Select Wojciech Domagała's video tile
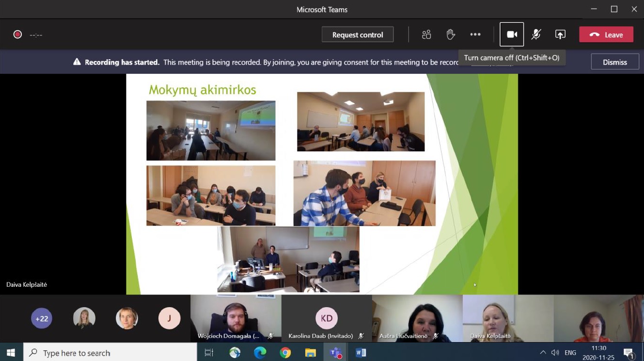The image size is (644, 361). (x=236, y=318)
